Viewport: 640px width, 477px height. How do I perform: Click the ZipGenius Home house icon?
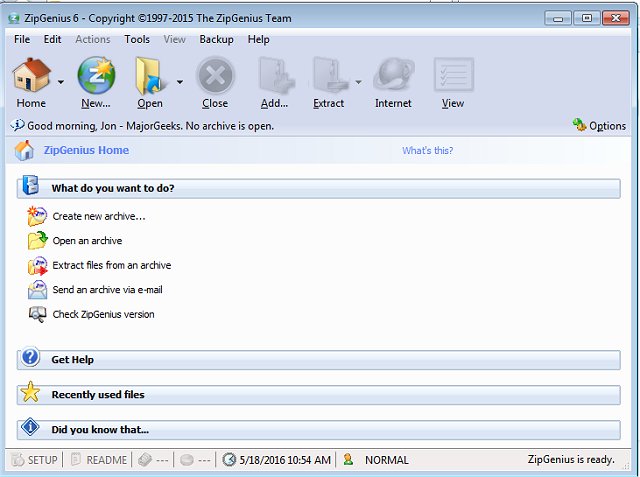[x=24, y=150]
